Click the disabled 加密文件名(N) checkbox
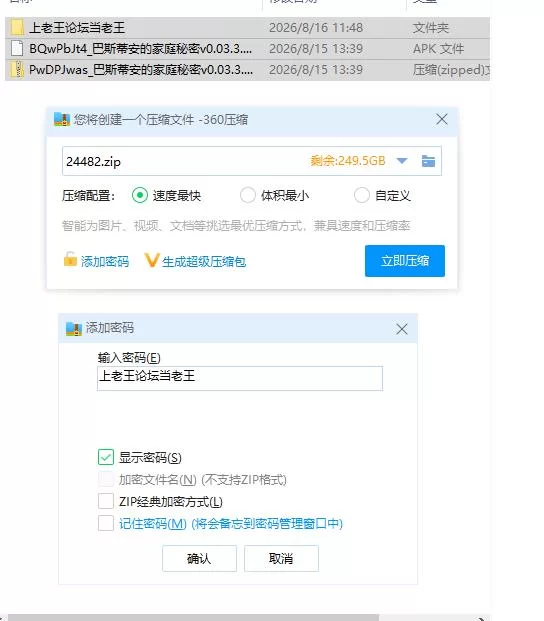 pyautogui.click(x=106, y=479)
